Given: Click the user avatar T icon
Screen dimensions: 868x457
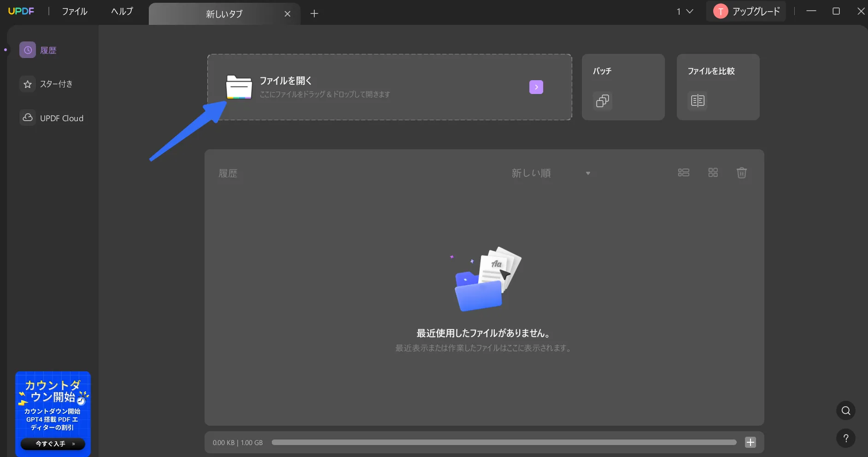Looking at the screenshot, I should (x=721, y=12).
